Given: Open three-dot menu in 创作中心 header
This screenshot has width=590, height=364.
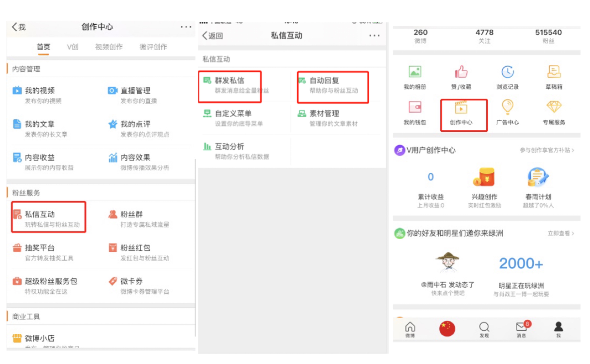Looking at the screenshot, I should pos(186,27).
